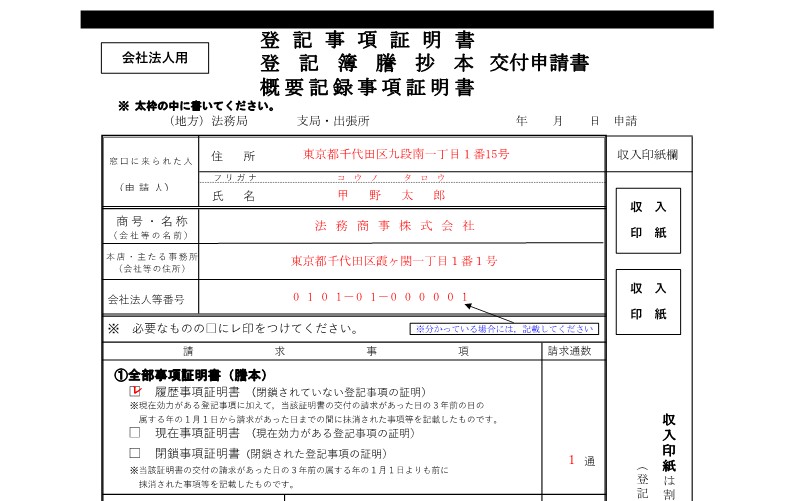This screenshot has width=794, height=501.
Task: Click the upper 収入印紙 stamp box
Action: (x=648, y=220)
